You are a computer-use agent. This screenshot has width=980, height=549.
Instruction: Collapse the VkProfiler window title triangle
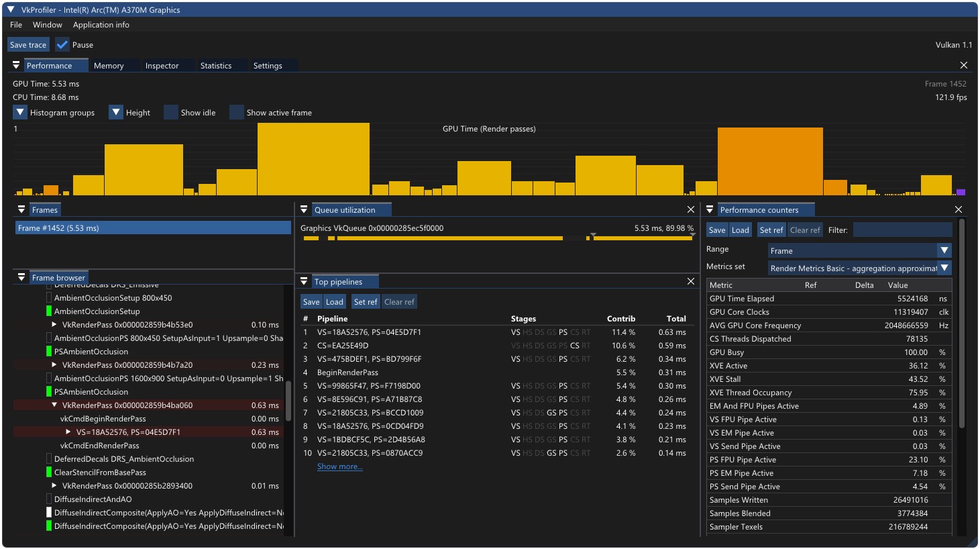11,10
